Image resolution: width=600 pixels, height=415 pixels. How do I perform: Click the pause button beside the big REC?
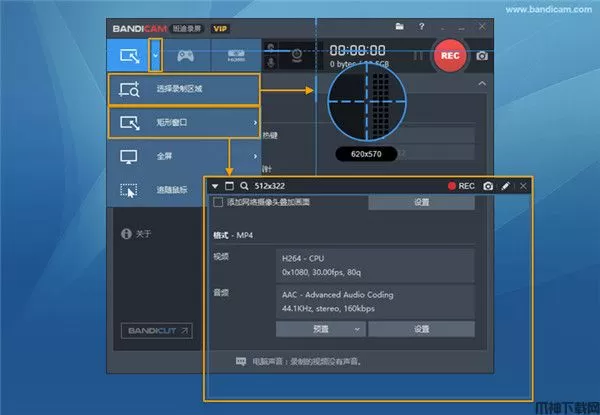click(x=418, y=56)
